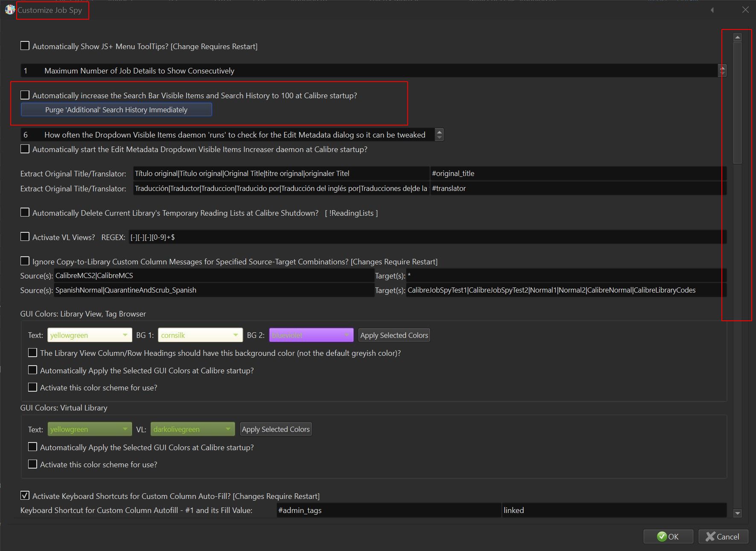This screenshot has width=756, height=551.
Task: Edit the translator keywords field starting Traducción
Action: [x=281, y=188]
